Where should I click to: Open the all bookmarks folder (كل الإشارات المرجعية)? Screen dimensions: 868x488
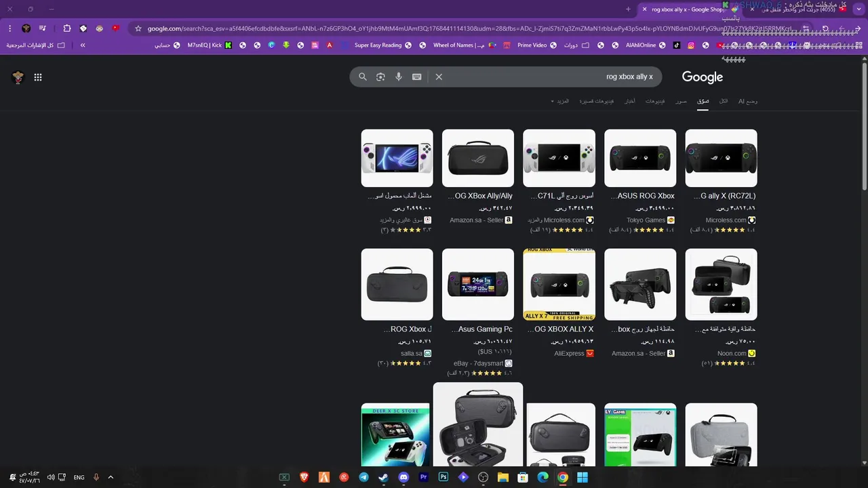pos(36,45)
